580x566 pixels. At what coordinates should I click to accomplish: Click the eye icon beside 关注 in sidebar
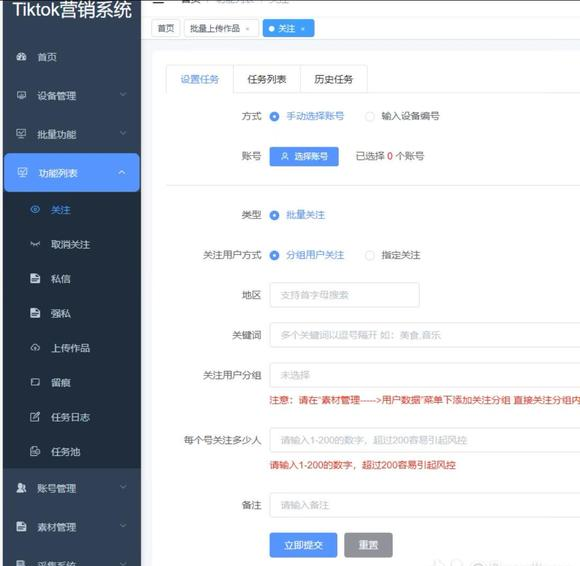35,209
